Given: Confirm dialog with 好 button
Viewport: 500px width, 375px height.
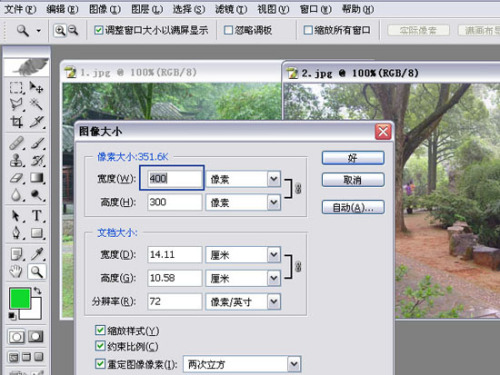Looking at the screenshot, I should [353, 158].
